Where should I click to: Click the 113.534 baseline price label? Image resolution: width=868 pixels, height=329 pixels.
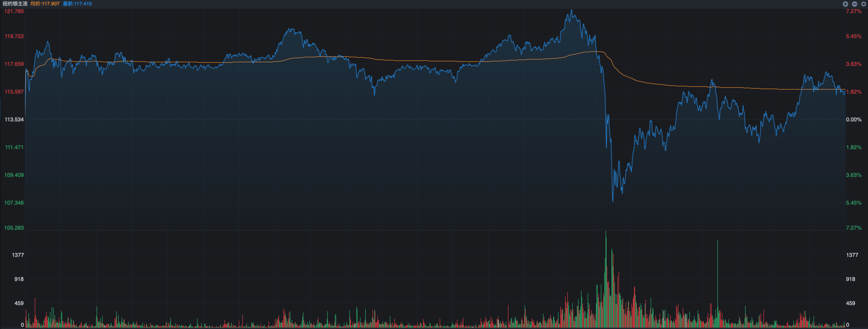pos(14,119)
